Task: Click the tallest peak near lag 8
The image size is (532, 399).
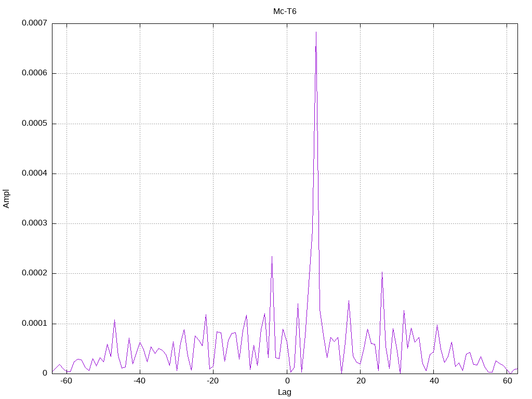Action: click(316, 32)
